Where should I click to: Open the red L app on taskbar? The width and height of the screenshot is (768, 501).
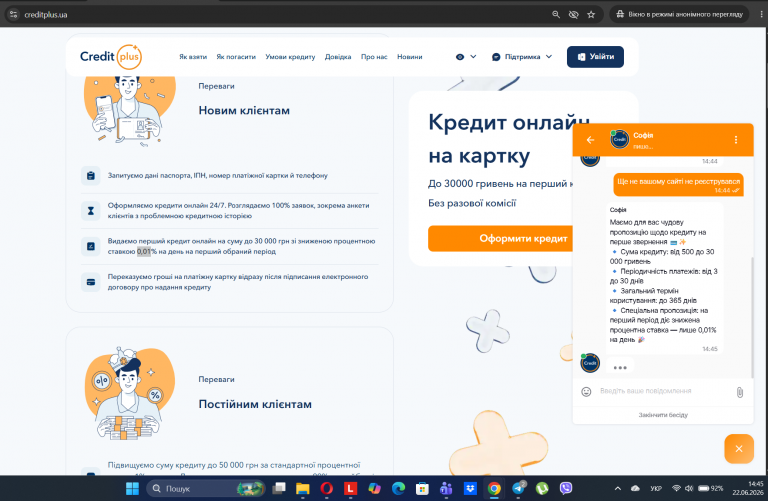(351, 489)
